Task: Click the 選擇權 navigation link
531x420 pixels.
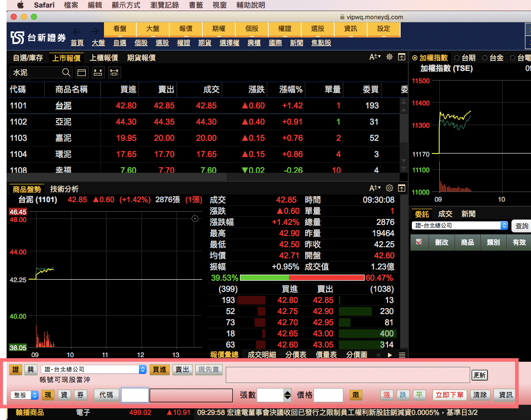Action: [x=229, y=43]
